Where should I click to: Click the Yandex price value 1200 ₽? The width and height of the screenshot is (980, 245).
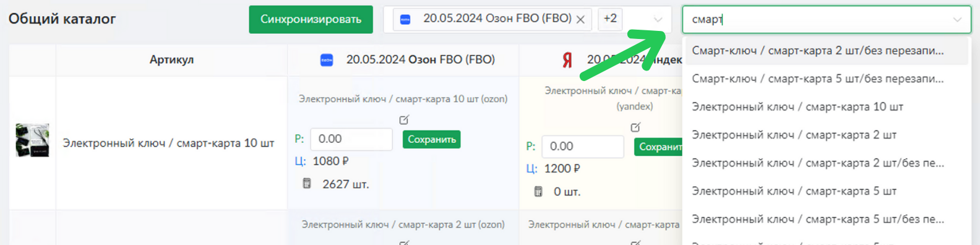(562, 168)
